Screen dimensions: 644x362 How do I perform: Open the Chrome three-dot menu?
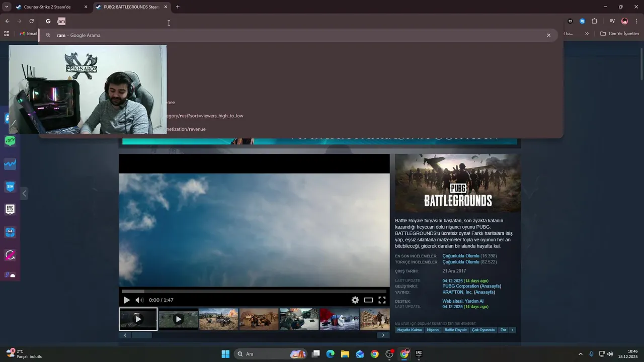637,21
